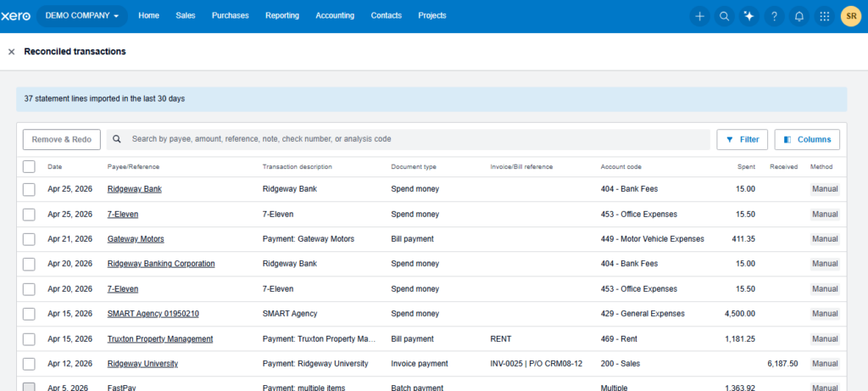Open the notifications bell

tap(799, 16)
